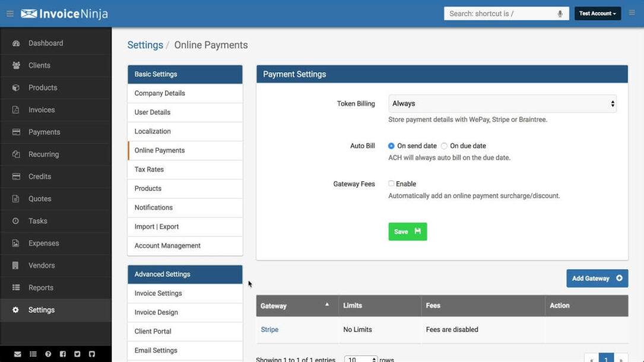Open the Recurring invoices section
Screen dimensions: 644x362
44,154
